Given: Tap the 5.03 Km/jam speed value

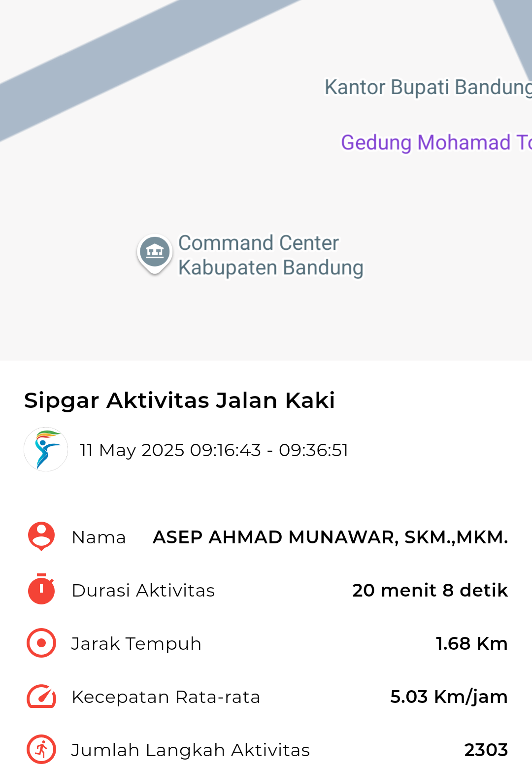Looking at the screenshot, I should [x=449, y=697].
